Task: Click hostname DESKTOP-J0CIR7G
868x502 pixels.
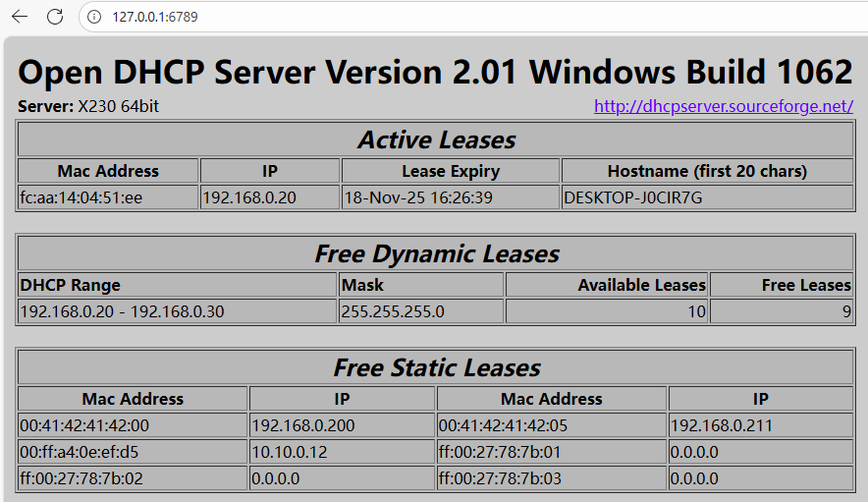Action: click(633, 197)
